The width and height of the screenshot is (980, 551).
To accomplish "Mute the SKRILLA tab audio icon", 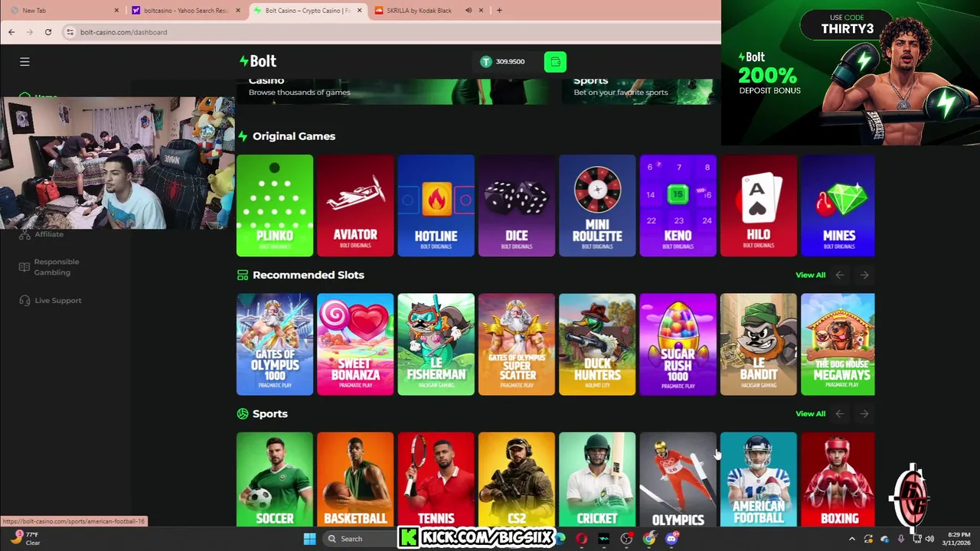I will tap(469, 11).
